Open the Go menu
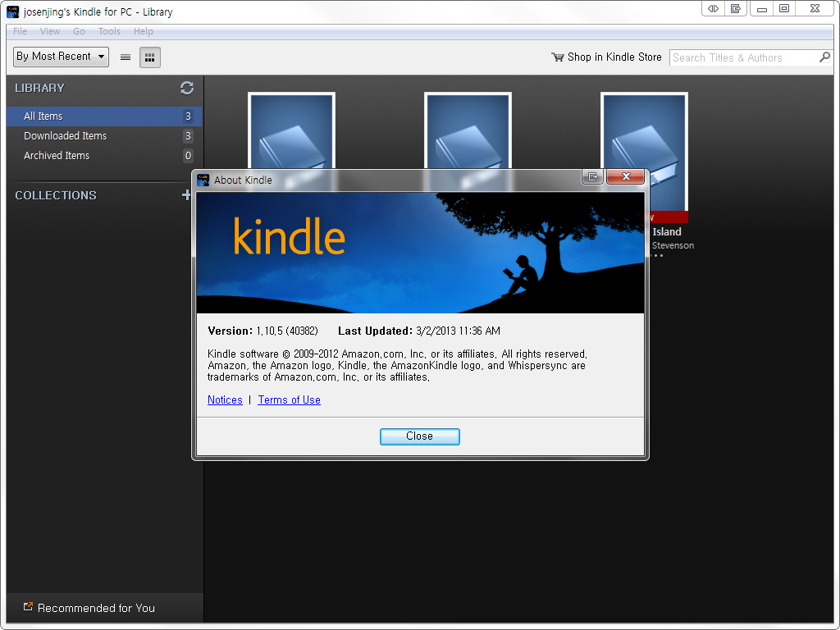This screenshot has width=840, height=630. click(80, 31)
